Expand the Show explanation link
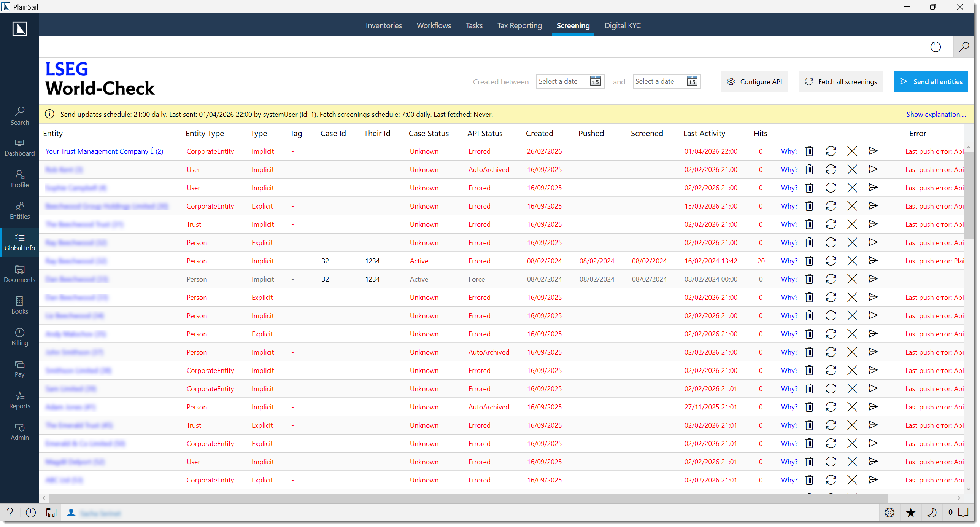 coord(936,114)
